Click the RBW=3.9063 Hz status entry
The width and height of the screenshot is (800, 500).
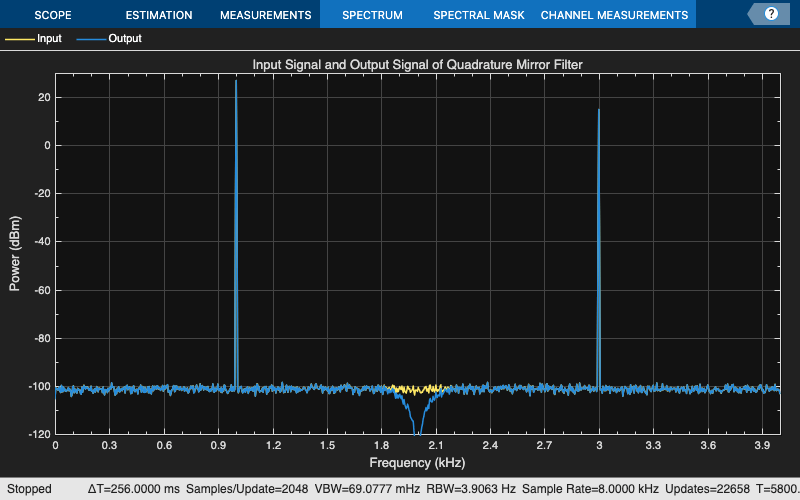[471, 489]
